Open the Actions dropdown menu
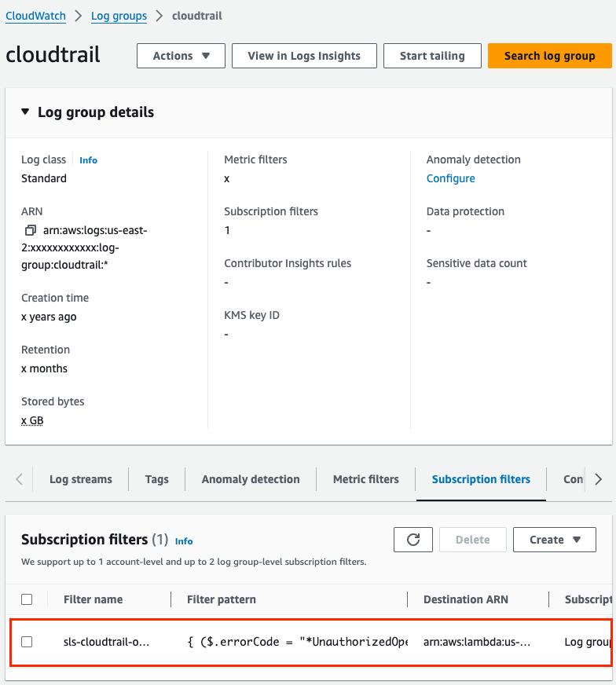The height and width of the screenshot is (685, 616). tap(181, 56)
